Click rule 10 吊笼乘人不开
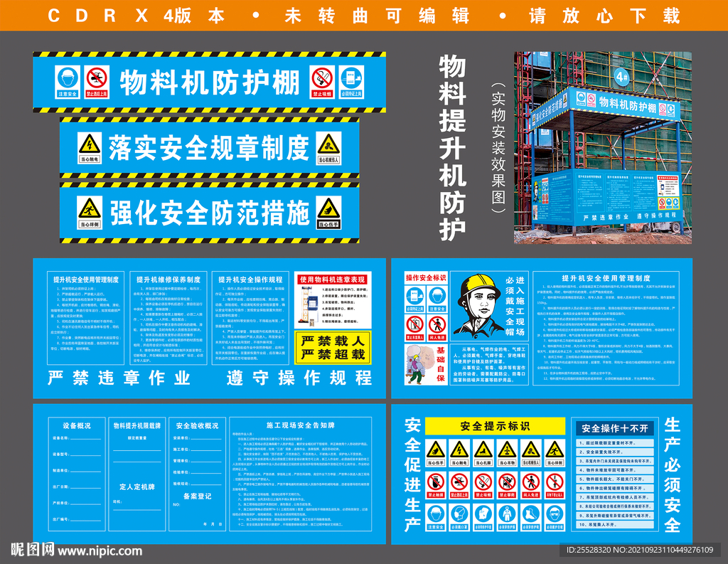Screen dimensions: 728x564 (x=615, y=524)
